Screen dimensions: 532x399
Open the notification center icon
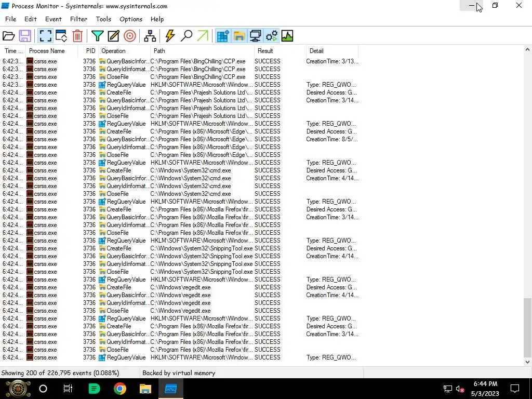click(x=515, y=389)
